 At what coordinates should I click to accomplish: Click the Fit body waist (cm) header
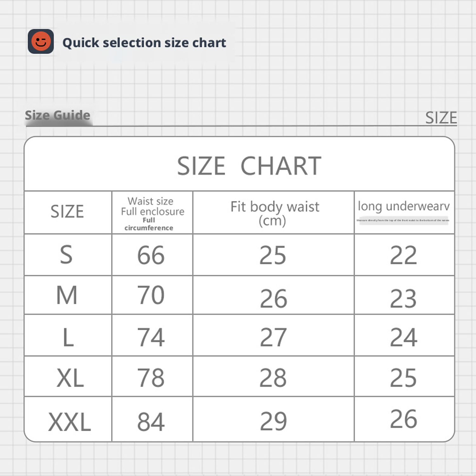pos(274,213)
